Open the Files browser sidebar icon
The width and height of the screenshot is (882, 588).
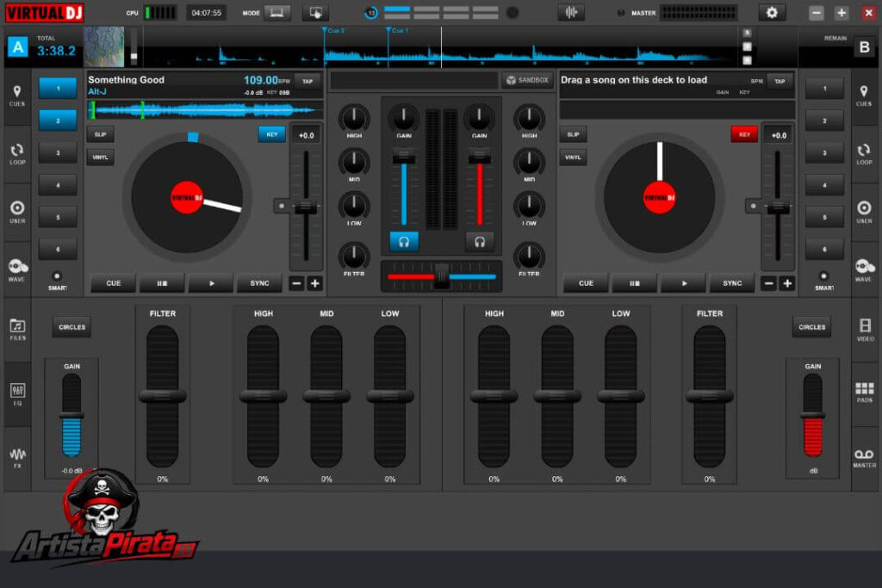click(17, 330)
